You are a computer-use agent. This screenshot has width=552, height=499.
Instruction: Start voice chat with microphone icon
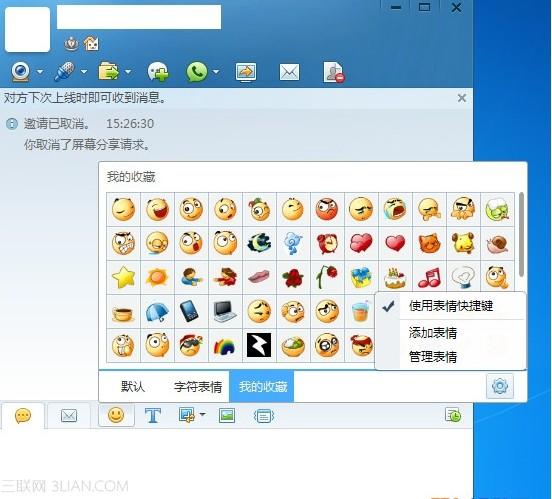pyautogui.click(x=64, y=71)
